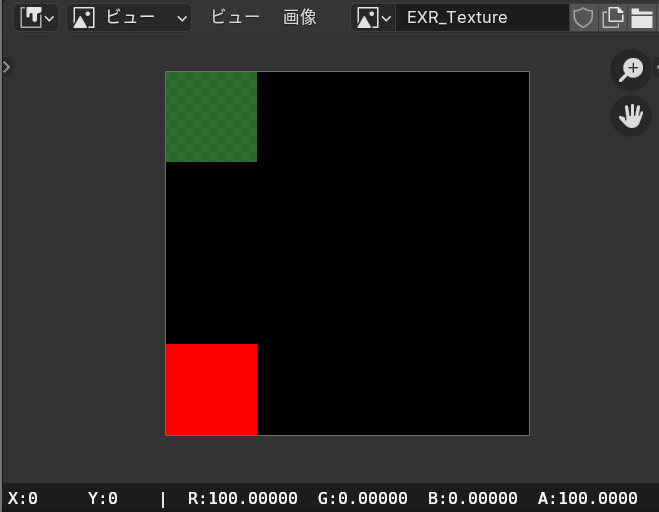The height and width of the screenshot is (512, 659).
Task: Expand the left toolbar arrow
Action: 7,67
